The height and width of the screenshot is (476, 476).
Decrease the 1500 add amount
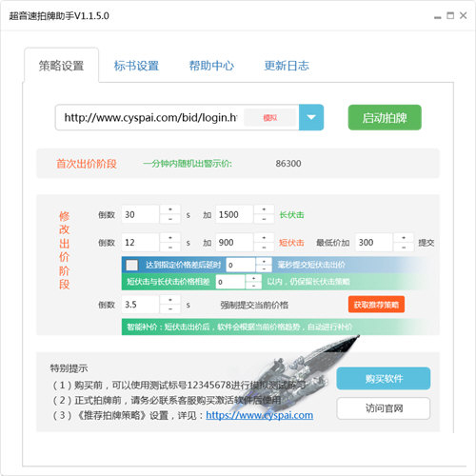point(264,219)
